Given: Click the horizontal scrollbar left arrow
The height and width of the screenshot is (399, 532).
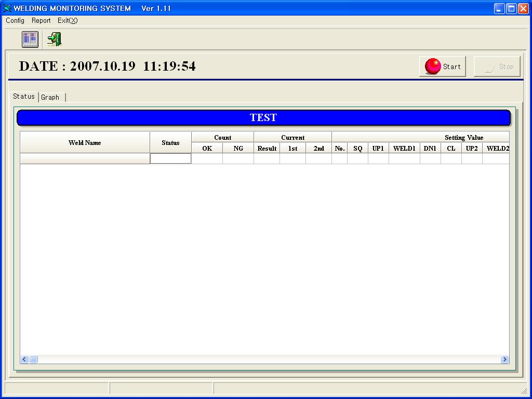Looking at the screenshot, I should (24, 360).
